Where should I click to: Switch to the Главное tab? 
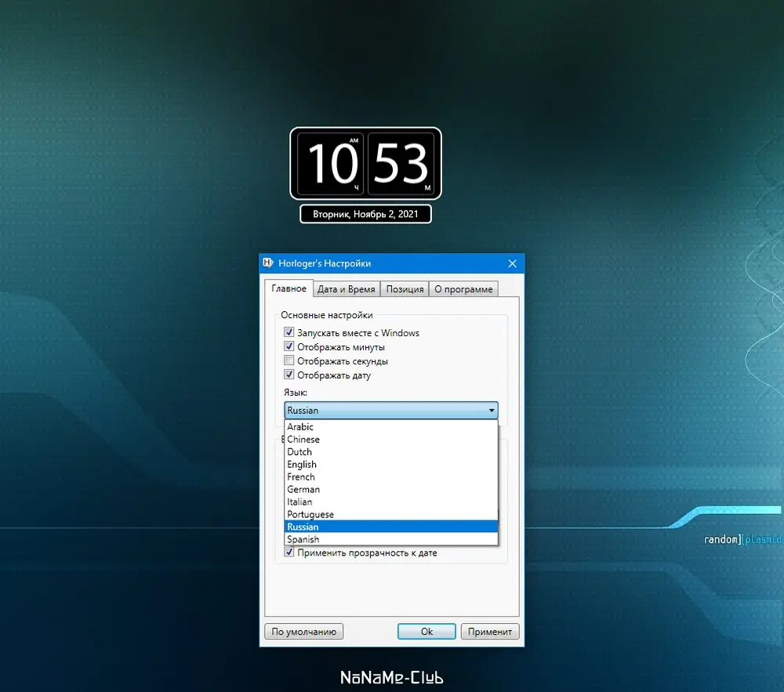point(289,288)
